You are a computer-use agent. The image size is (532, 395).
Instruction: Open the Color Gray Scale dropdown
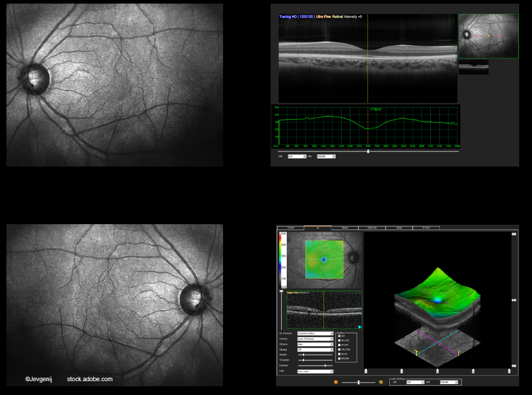click(315, 372)
